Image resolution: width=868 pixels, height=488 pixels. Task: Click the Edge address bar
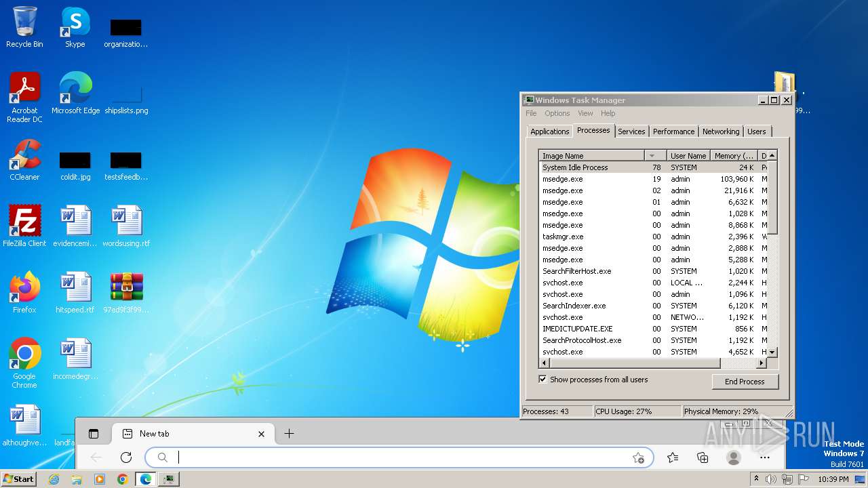point(400,457)
